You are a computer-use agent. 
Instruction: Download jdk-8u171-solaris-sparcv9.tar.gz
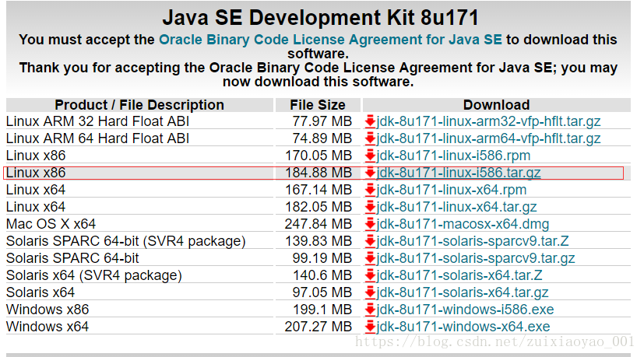476,258
